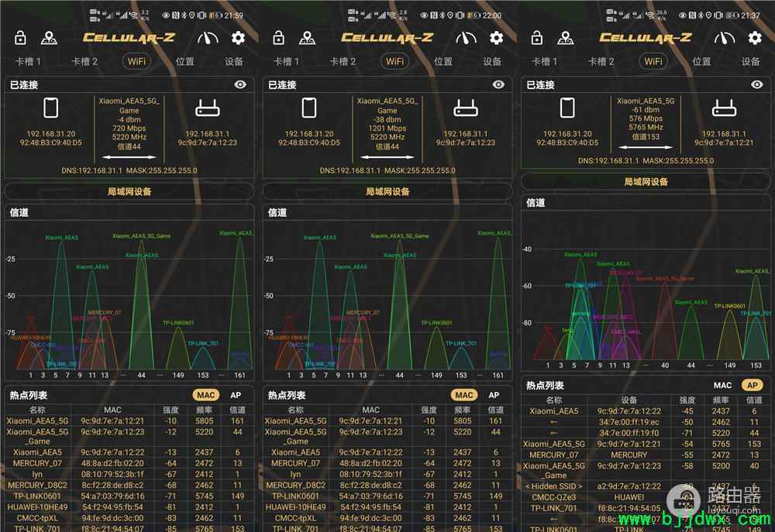Tap the phone icon above 192.168.31.20 in the 21:37 screen
The height and width of the screenshot is (532, 775).
(567, 108)
